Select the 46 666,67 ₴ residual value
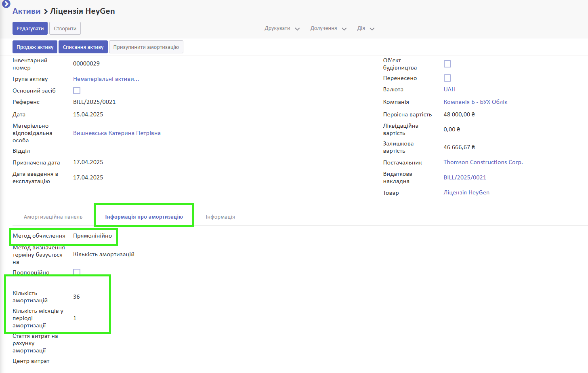588x373 pixels. point(459,148)
